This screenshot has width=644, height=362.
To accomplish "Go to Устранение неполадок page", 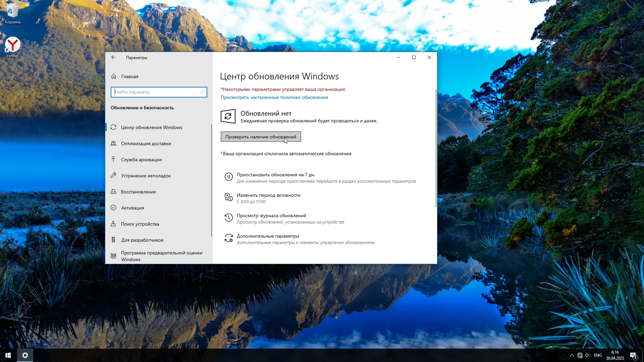I will point(146,176).
